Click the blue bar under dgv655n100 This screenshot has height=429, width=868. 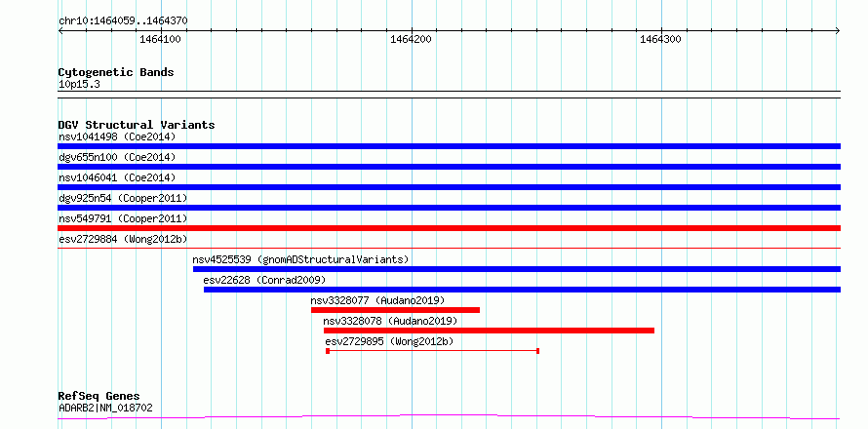[x=449, y=167]
